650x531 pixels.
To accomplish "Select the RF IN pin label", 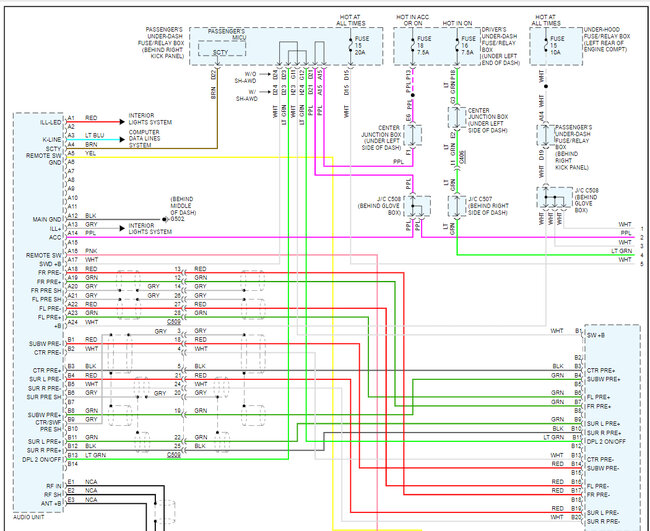I will tap(53, 486).
